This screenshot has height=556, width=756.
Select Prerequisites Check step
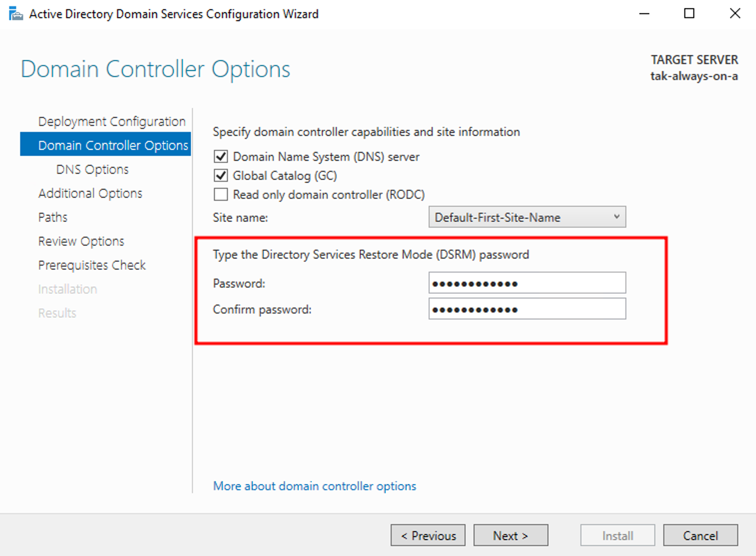pyautogui.click(x=92, y=265)
